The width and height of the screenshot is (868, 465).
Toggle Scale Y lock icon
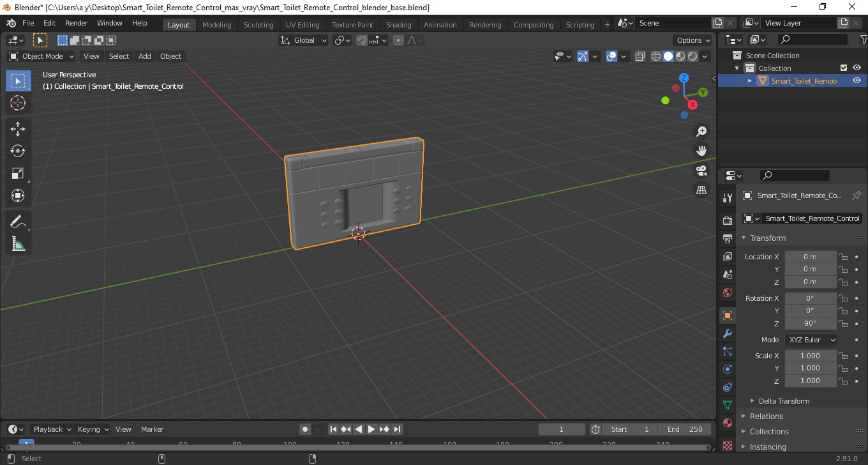pos(843,368)
